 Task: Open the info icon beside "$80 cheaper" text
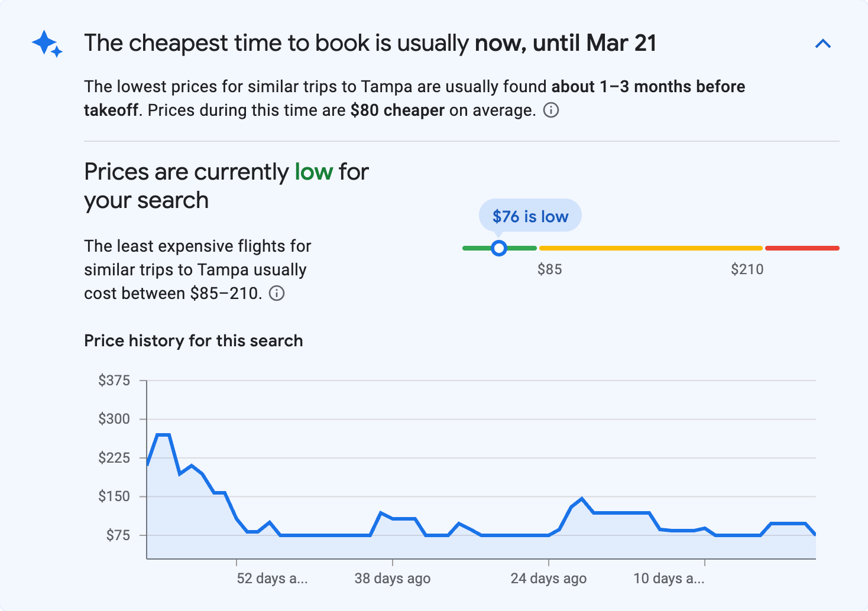550,110
